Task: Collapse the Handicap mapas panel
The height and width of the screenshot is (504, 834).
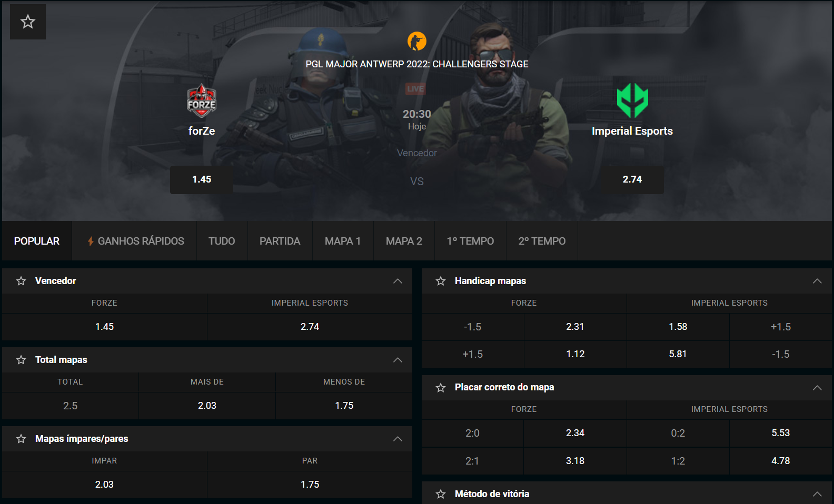Action: (x=817, y=281)
